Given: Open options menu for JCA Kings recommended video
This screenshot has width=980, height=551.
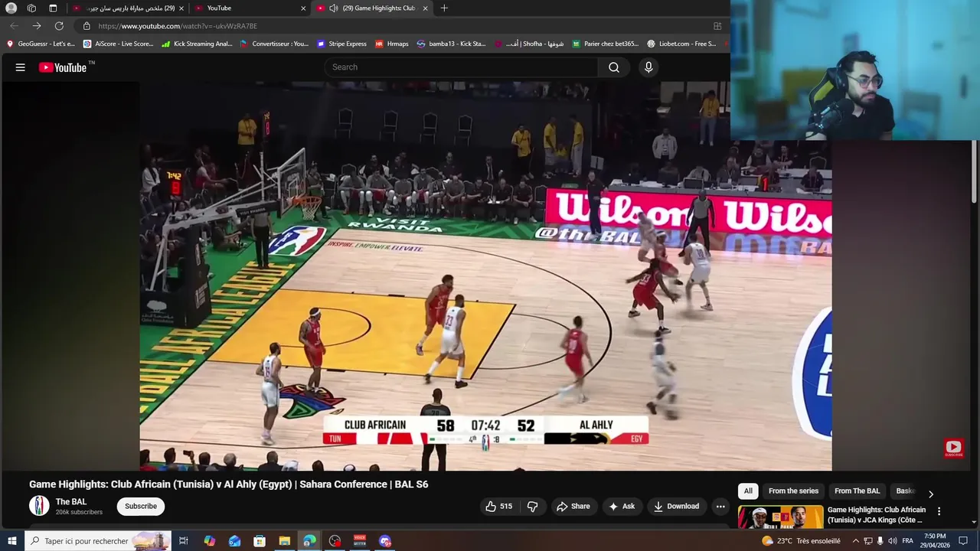Looking at the screenshot, I should pyautogui.click(x=939, y=511).
